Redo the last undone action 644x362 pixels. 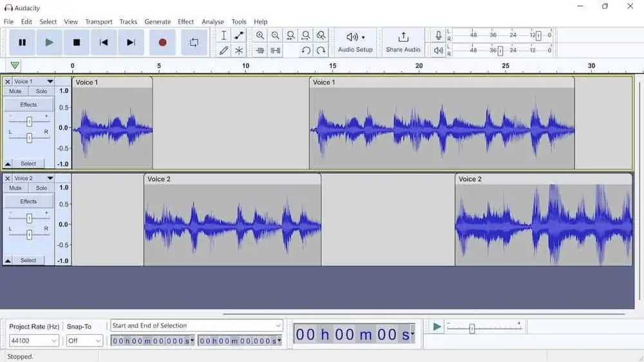click(x=321, y=50)
